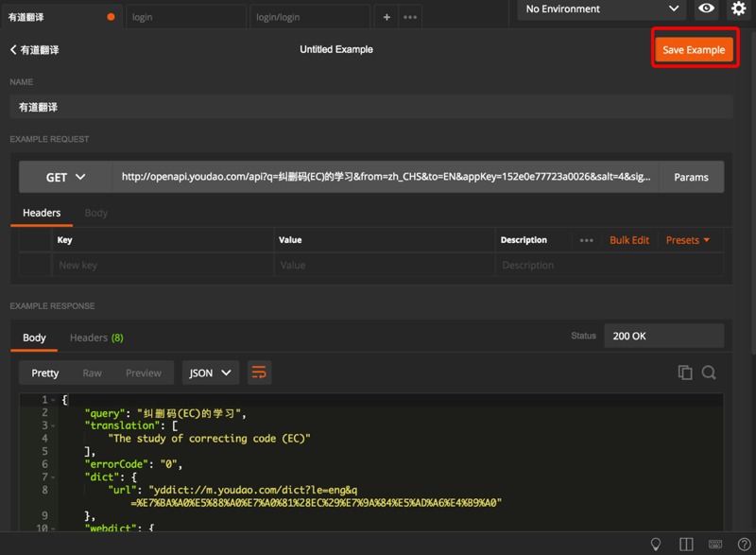Click the header Value field

tap(385, 265)
